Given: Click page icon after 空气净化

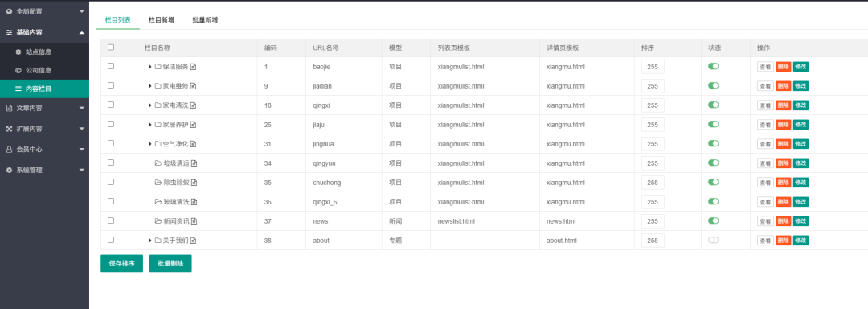Looking at the screenshot, I should pyautogui.click(x=194, y=144).
